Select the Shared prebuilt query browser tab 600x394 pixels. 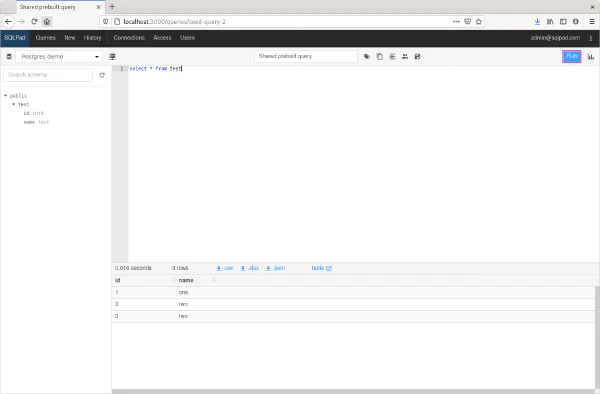tap(60, 7)
